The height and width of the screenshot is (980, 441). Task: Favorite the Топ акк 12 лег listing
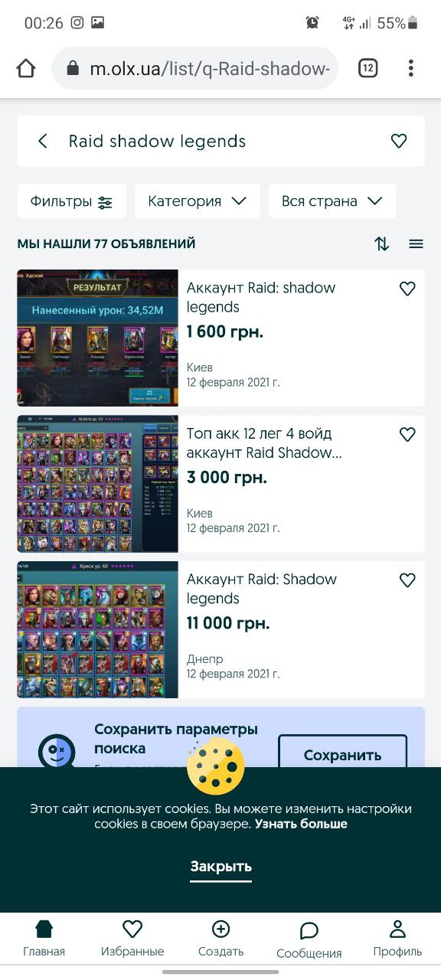tap(407, 434)
